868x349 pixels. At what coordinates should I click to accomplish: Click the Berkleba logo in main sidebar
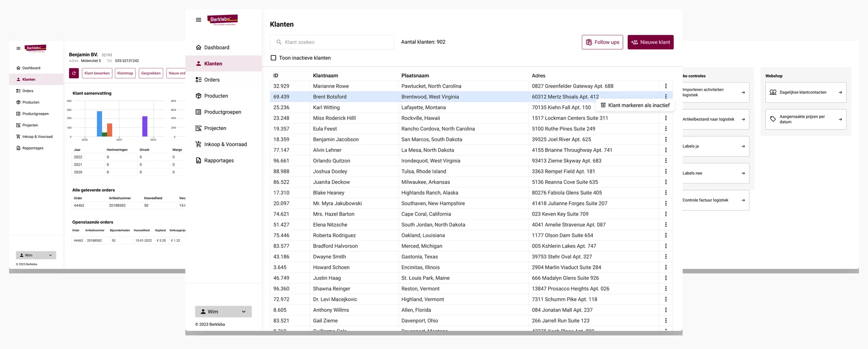coord(222,19)
